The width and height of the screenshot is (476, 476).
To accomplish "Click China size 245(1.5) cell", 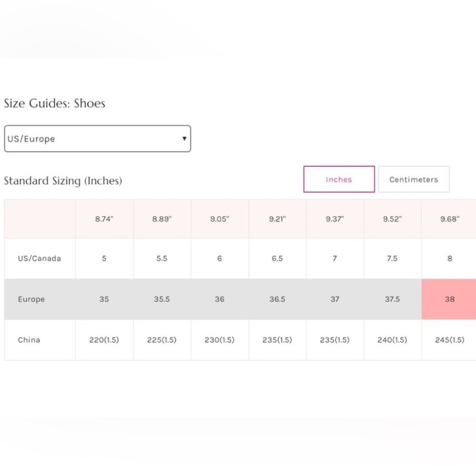I will point(449,340).
